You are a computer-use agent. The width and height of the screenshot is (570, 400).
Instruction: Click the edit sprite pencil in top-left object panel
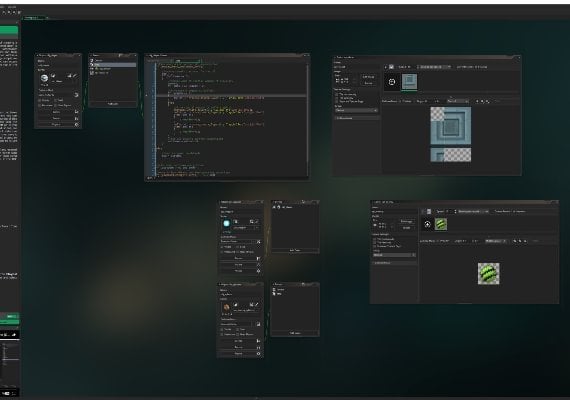(x=75, y=76)
